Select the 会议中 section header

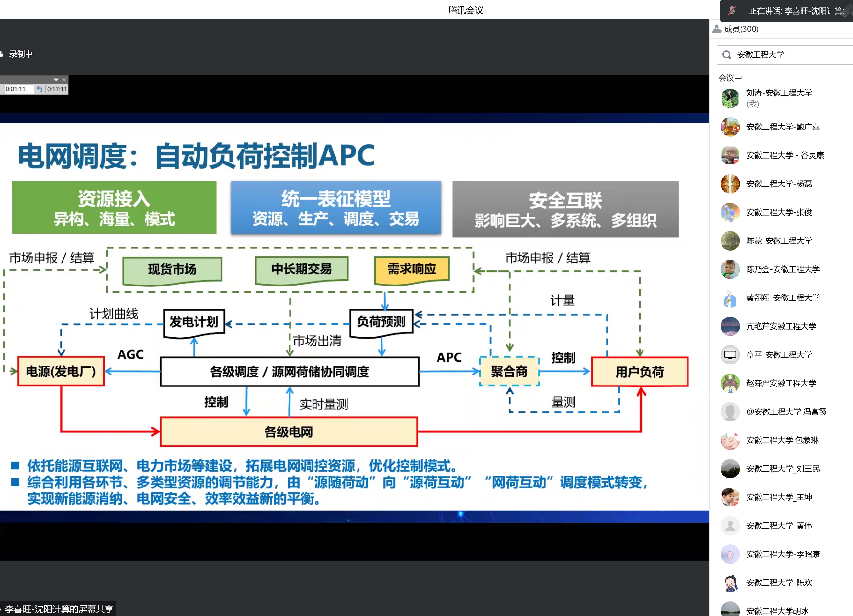[x=730, y=78]
